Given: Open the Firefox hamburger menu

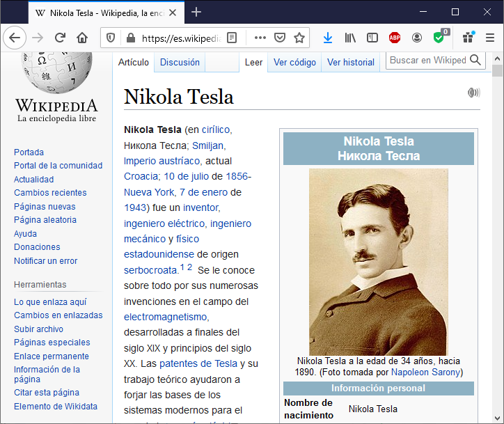Looking at the screenshot, I should [490, 38].
